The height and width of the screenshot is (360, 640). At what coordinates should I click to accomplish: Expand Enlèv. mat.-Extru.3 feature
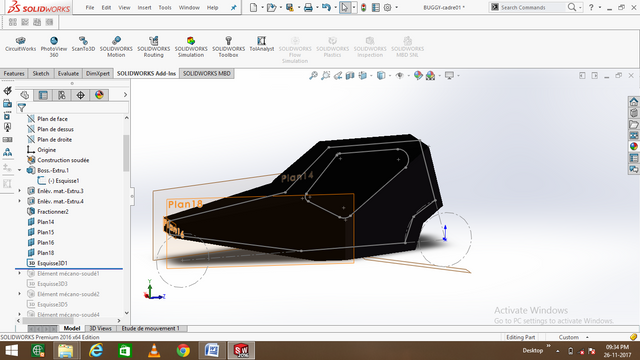19,191
